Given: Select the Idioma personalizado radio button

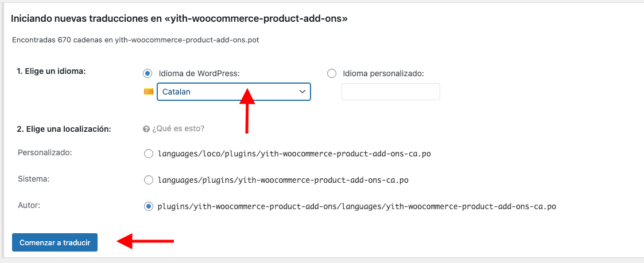Looking at the screenshot, I should (x=331, y=73).
